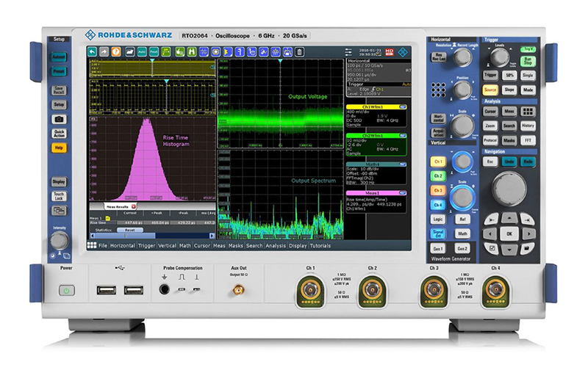The width and height of the screenshot is (588, 381).
Task: Tap the yellow trigger Source button
Action: click(x=490, y=90)
